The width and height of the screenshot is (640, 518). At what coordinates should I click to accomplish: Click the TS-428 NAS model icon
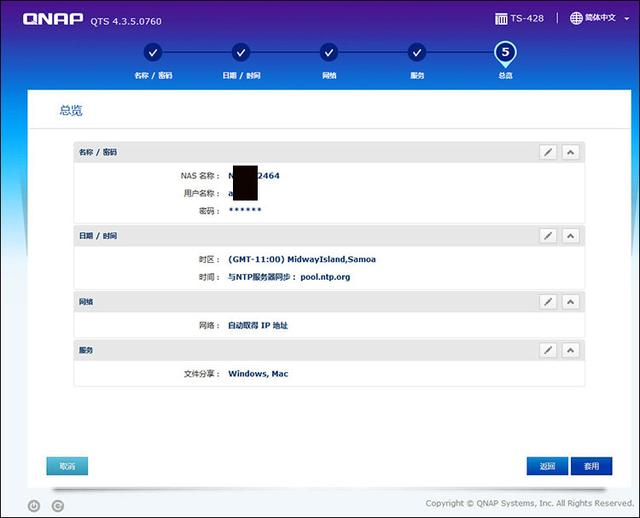(x=501, y=18)
